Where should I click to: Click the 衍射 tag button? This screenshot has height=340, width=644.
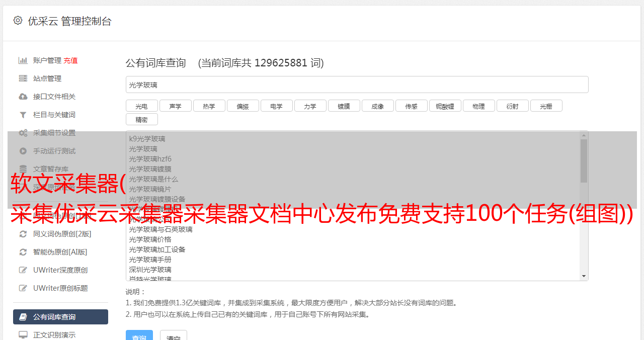click(x=512, y=106)
